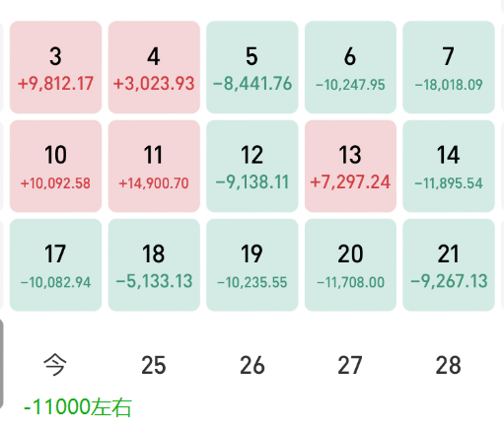The height and width of the screenshot is (433, 504).
Task: Click day 14 with −11,895.54 loss
Action: [x=449, y=166]
